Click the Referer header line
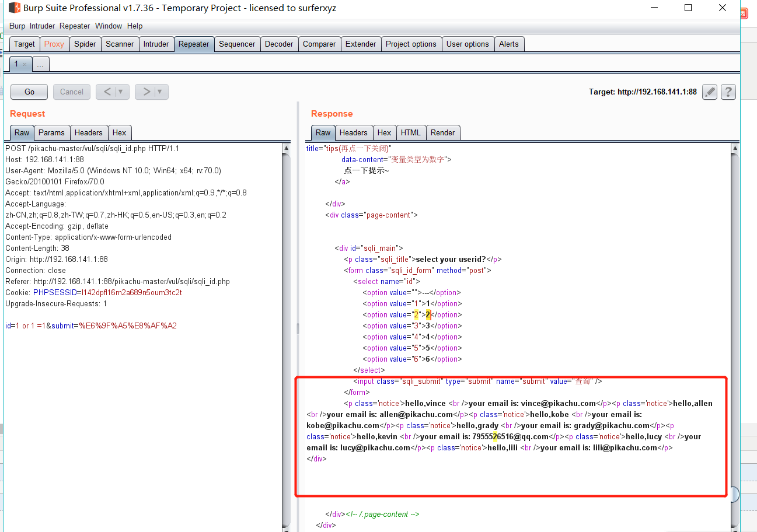 click(x=117, y=281)
